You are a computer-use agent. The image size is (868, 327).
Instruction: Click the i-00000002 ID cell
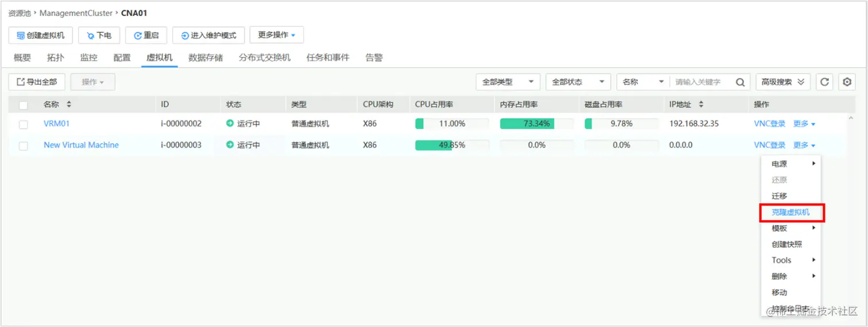coord(181,123)
